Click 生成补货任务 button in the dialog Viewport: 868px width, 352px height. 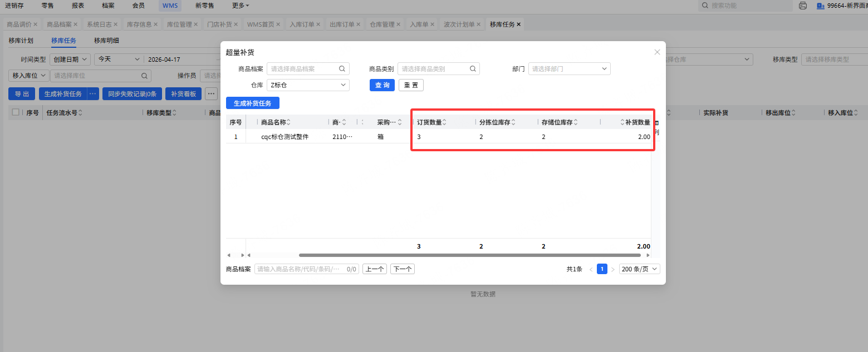[252, 103]
